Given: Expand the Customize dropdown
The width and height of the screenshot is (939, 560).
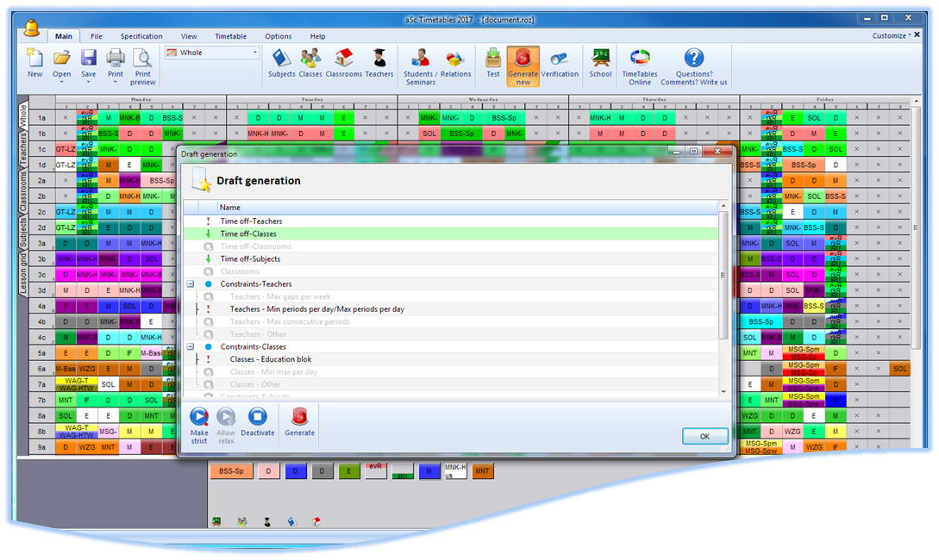Looking at the screenshot, I should pyautogui.click(x=891, y=36).
